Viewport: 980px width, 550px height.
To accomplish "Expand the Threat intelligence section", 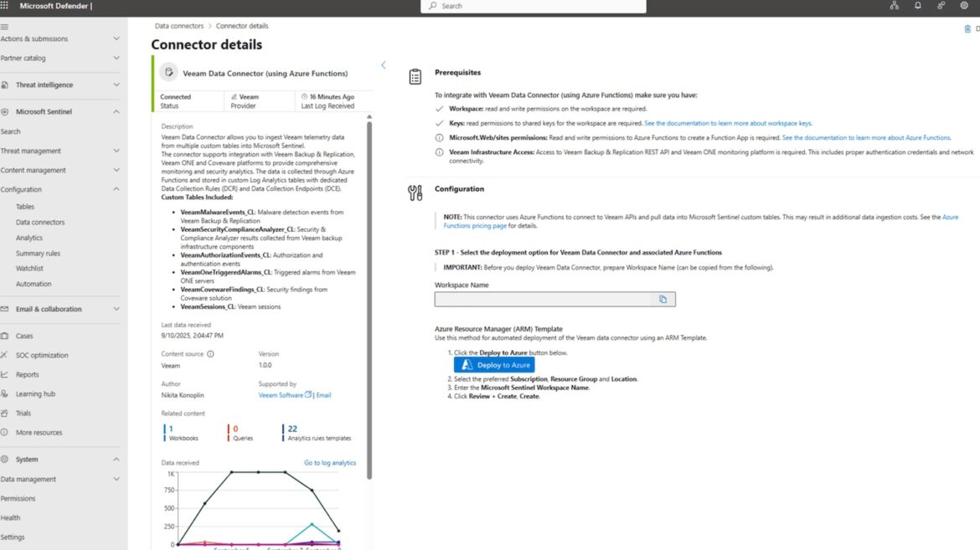I will pos(116,85).
